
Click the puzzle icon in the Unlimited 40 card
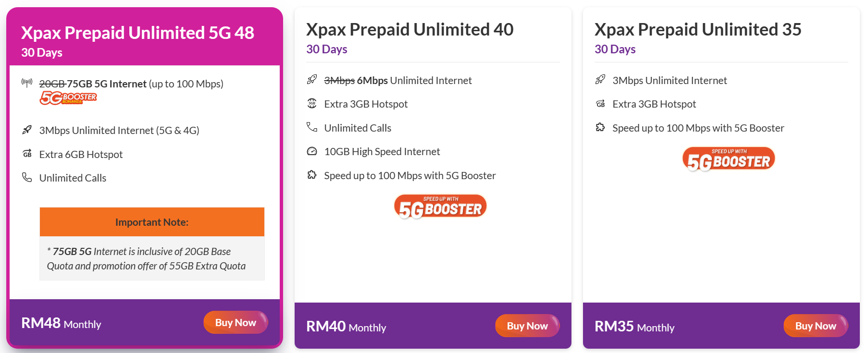pyautogui.click(x=312, y=175)
